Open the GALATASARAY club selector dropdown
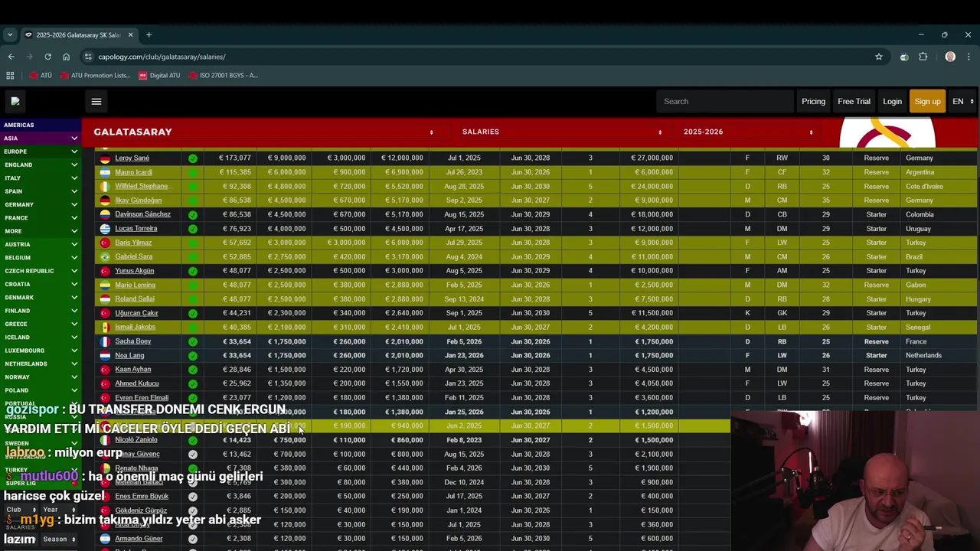980x551 pixels. pos(263,132)
